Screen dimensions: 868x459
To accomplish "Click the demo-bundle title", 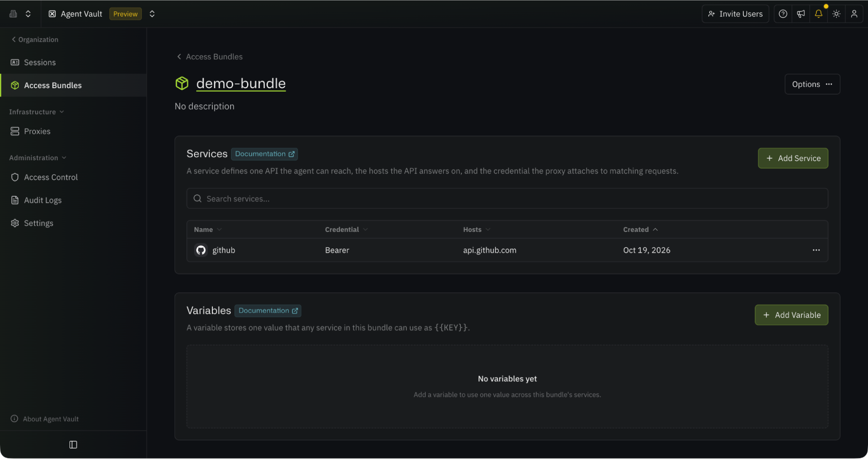I will [x=241, y=83].
